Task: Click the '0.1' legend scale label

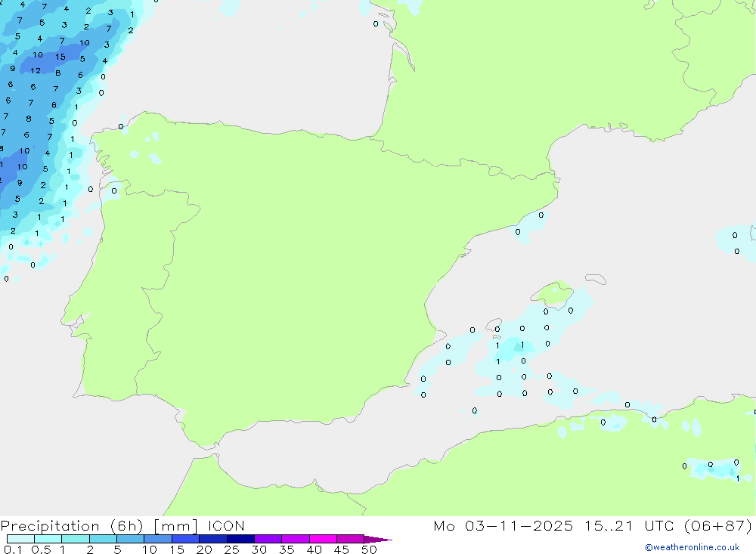Action: point(13,549)
